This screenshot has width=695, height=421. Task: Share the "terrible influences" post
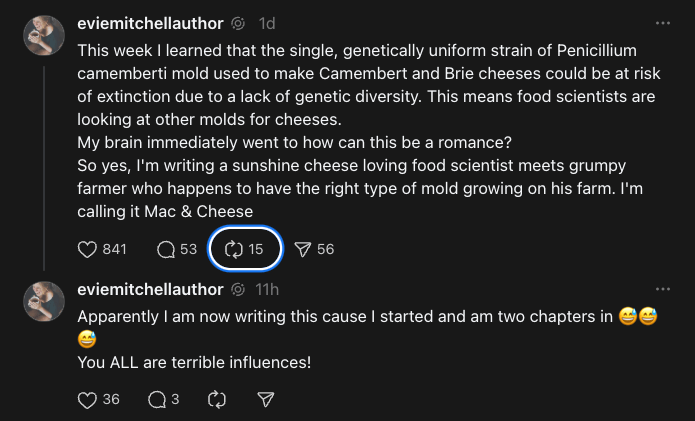pyautogui.click(x=266, y=399)
